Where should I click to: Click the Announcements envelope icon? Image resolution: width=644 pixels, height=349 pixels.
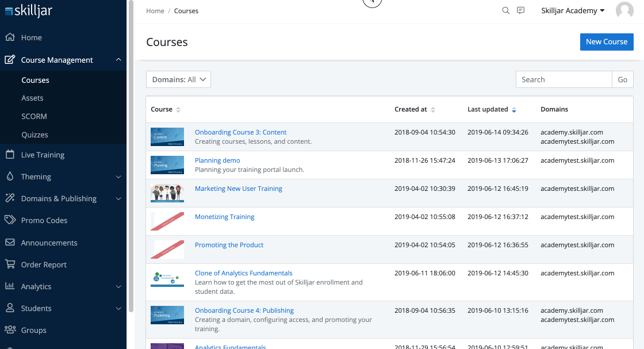coord(10,243)
